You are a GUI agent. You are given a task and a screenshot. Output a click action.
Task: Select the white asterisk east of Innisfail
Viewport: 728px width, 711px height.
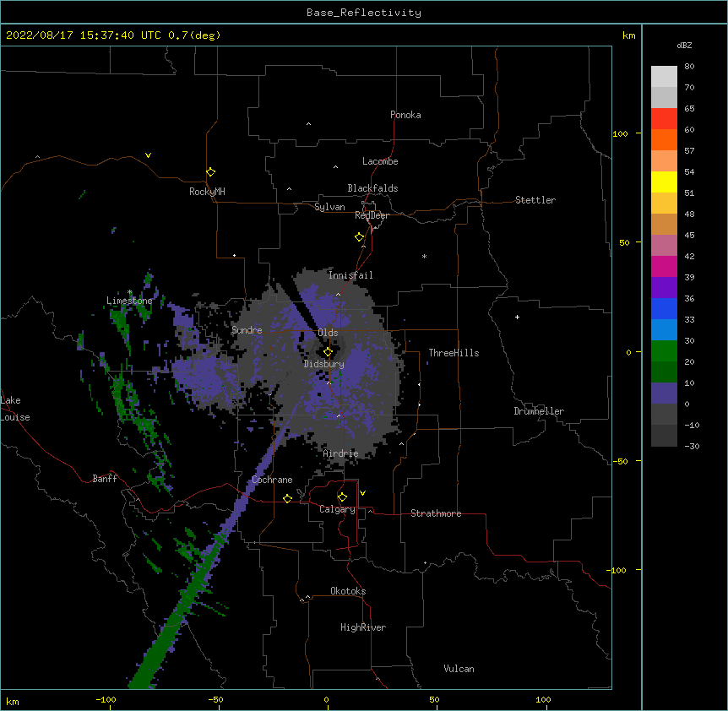click(424, 256)
